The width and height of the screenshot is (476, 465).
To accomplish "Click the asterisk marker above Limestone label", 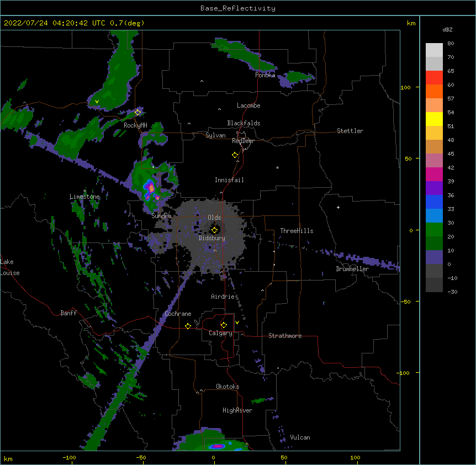I will coord(84,191).
